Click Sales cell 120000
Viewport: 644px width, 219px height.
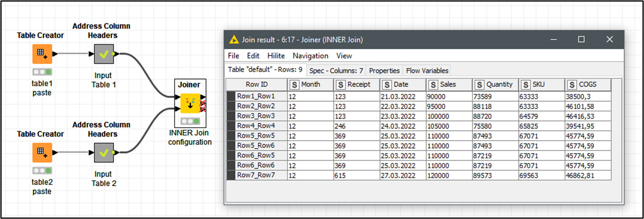[x=449, y=175]
